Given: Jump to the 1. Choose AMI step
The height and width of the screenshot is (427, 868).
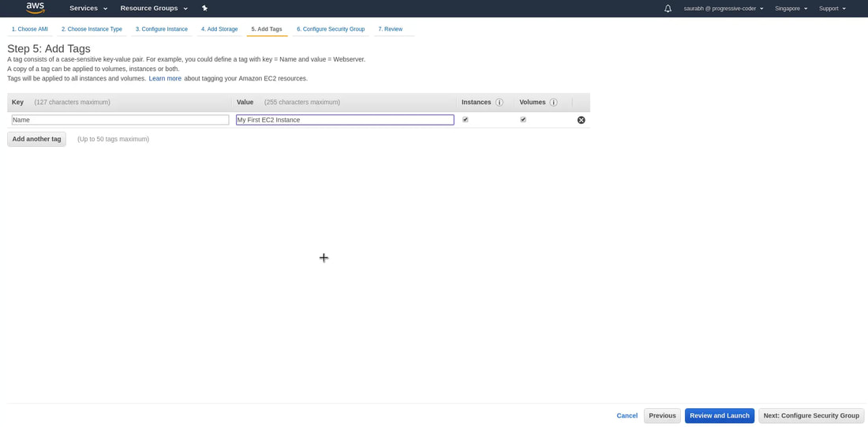Looking at the screenshot, I should (x=30, y=29).
